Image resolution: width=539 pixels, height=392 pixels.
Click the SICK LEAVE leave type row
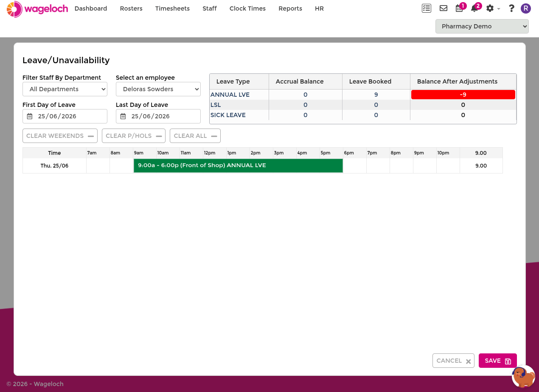[x=363, y=115]
